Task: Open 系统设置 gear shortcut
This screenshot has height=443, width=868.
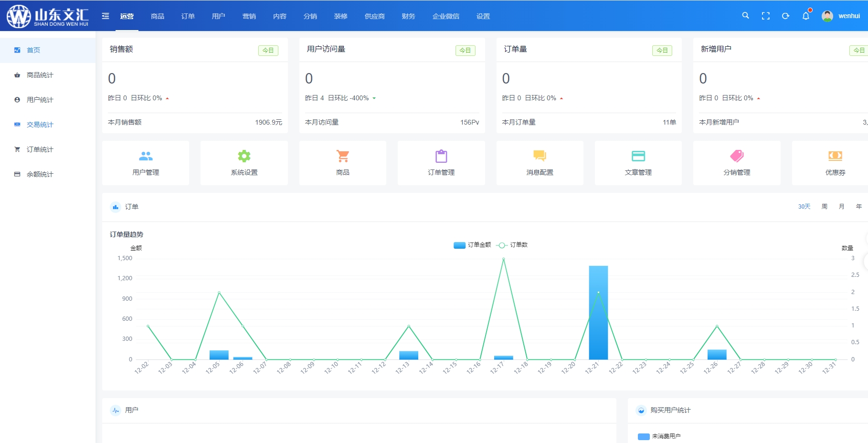Action: pos(244,163)
